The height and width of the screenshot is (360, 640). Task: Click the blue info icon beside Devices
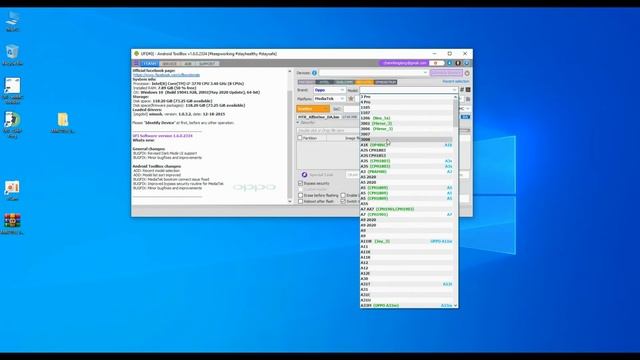tap(314, 73)
